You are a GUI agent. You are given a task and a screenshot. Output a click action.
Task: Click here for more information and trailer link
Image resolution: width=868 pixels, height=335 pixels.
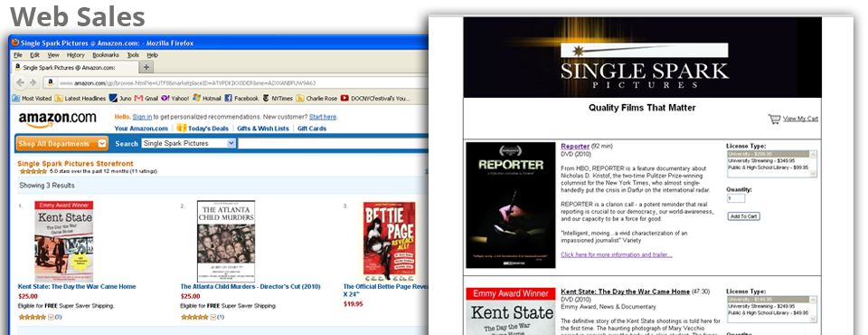tap(617, 254)
